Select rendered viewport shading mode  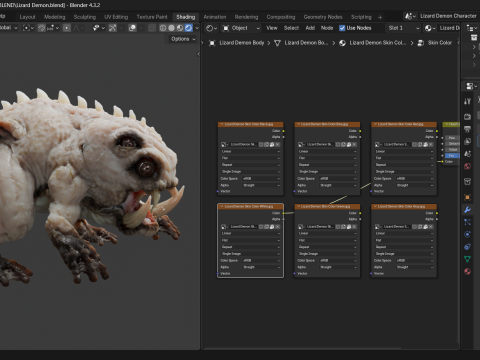[189, 28]
